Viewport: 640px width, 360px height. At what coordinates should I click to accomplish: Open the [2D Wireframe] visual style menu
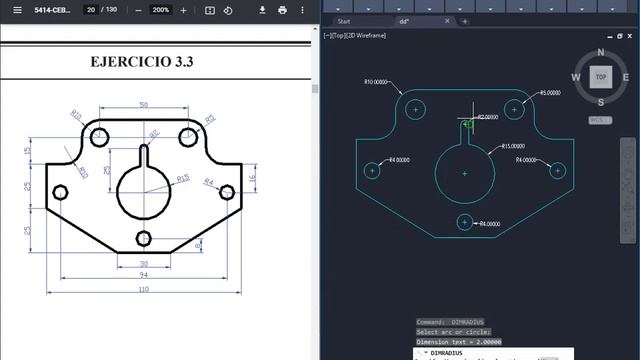tap(366, 36)
